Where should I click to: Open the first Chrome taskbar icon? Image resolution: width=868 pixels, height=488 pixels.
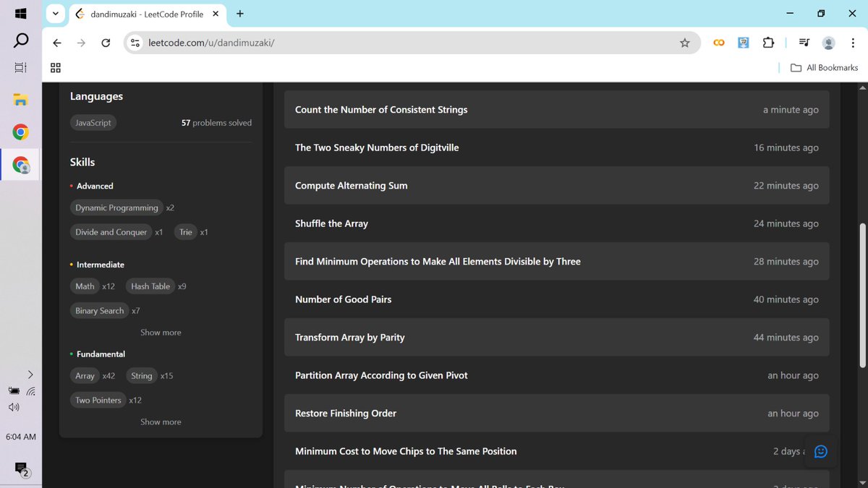[x=20, y=132]
